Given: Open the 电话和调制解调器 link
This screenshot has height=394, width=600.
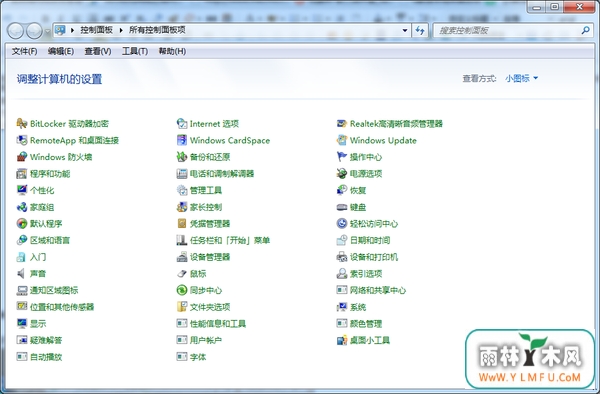Looking at the screenshot, I should pyautogui.click(x=222, y=174).
